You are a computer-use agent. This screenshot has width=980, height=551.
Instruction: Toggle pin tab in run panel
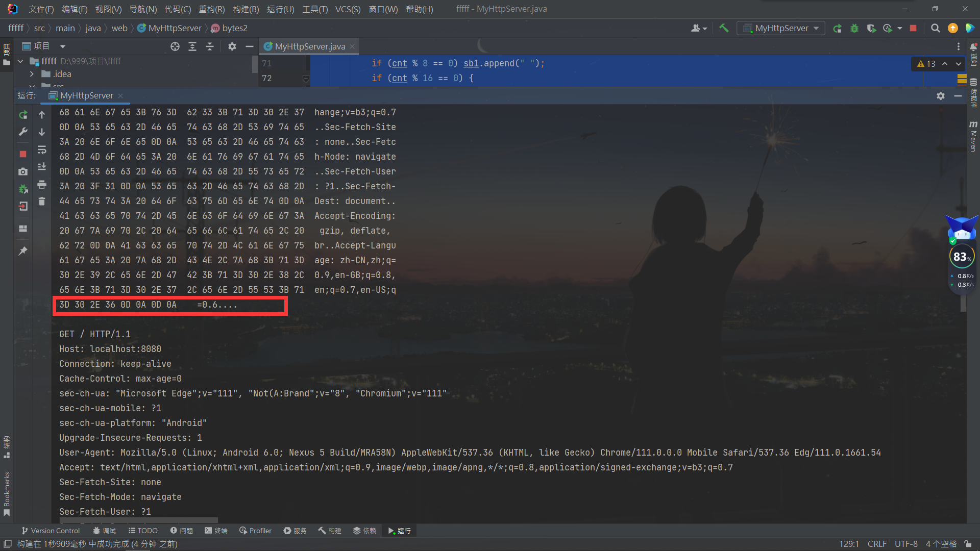pyautogui.click(x=23, y=251)
